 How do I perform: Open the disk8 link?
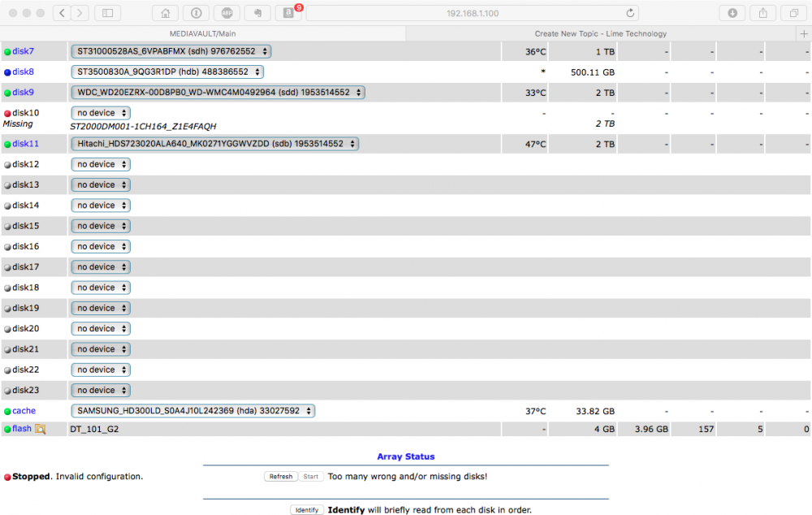pos(23,71)
